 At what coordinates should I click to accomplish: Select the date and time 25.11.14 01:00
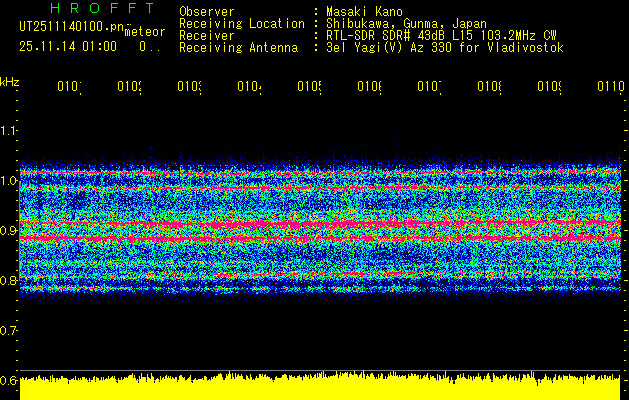point(68,47)
